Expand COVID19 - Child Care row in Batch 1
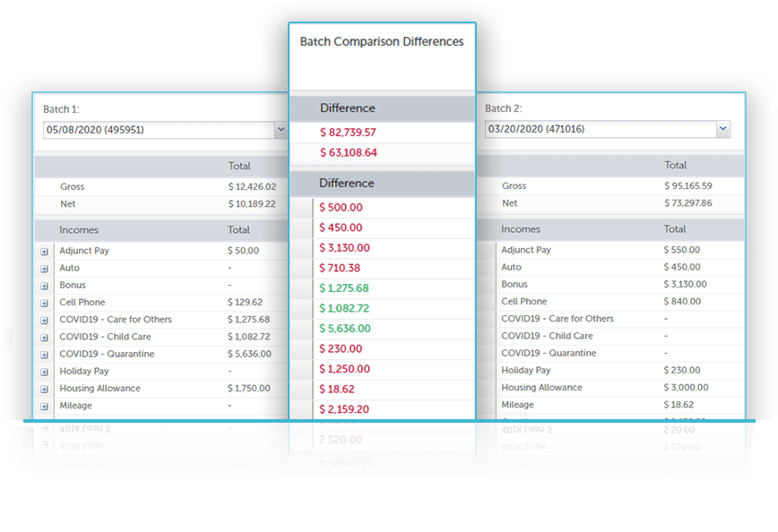The image size is (778, 532). [x=45, y=338]
